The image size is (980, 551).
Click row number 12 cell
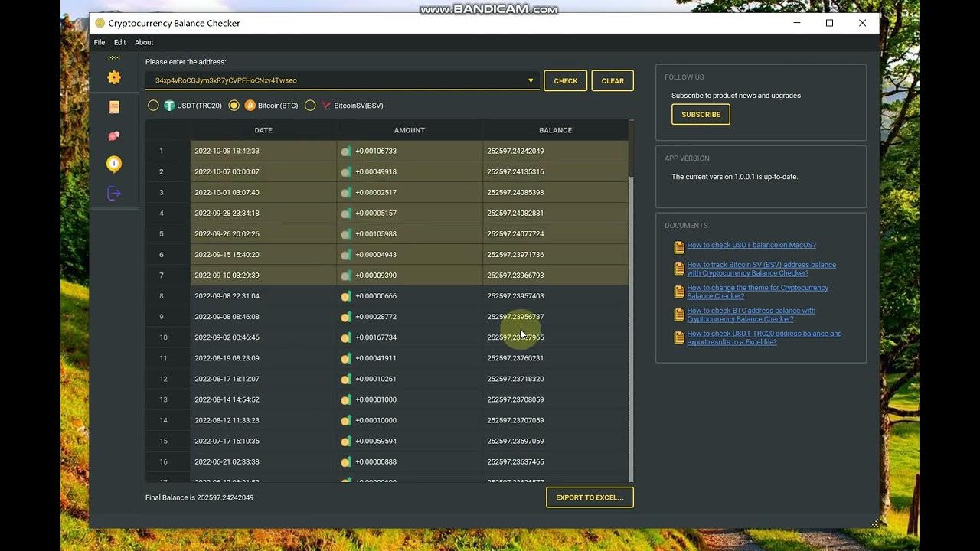[168, 379]
